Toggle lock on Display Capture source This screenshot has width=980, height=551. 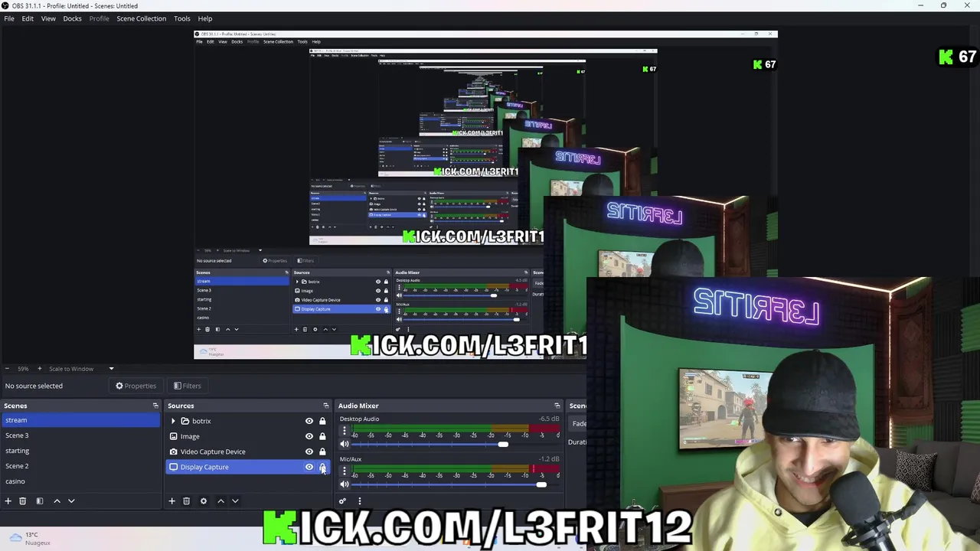point(322,467)
